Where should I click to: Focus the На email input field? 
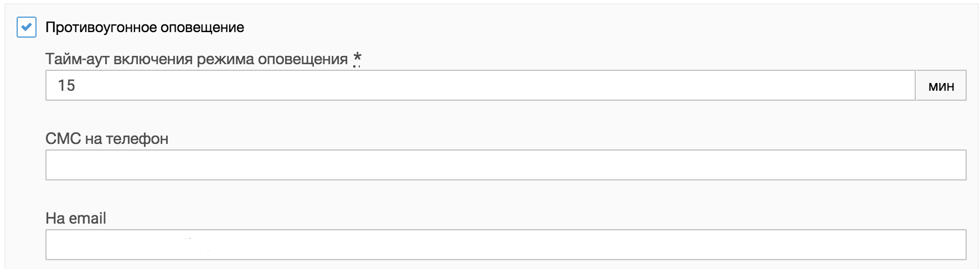pyautogui.click(x=506, y=245)
